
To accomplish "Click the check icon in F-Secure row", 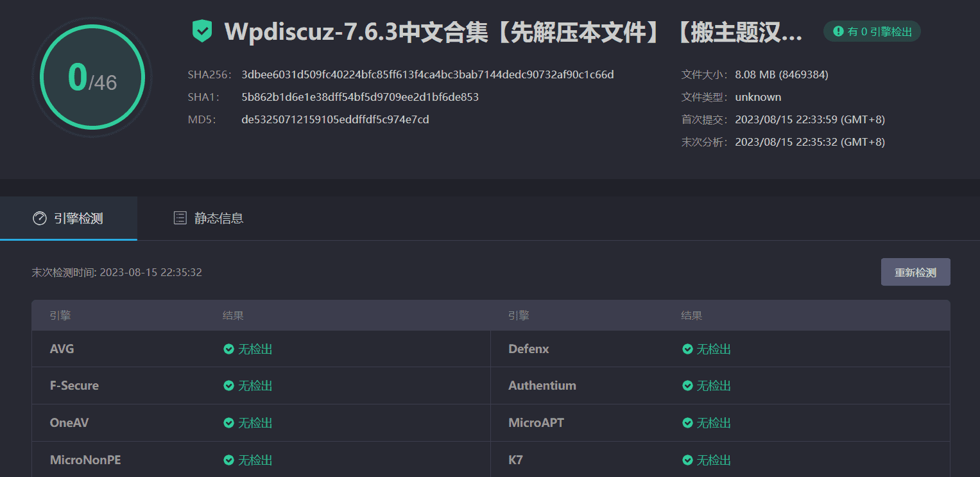I will click(228, 386).
